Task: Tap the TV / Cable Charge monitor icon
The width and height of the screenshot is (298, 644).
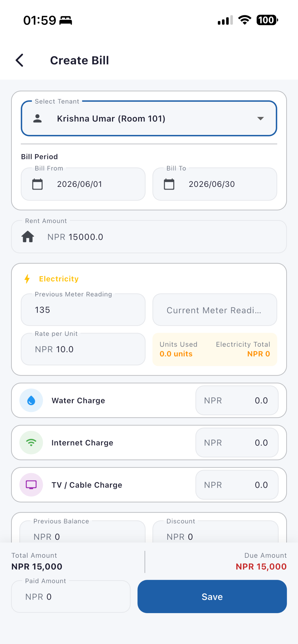Action: [31, 485]
